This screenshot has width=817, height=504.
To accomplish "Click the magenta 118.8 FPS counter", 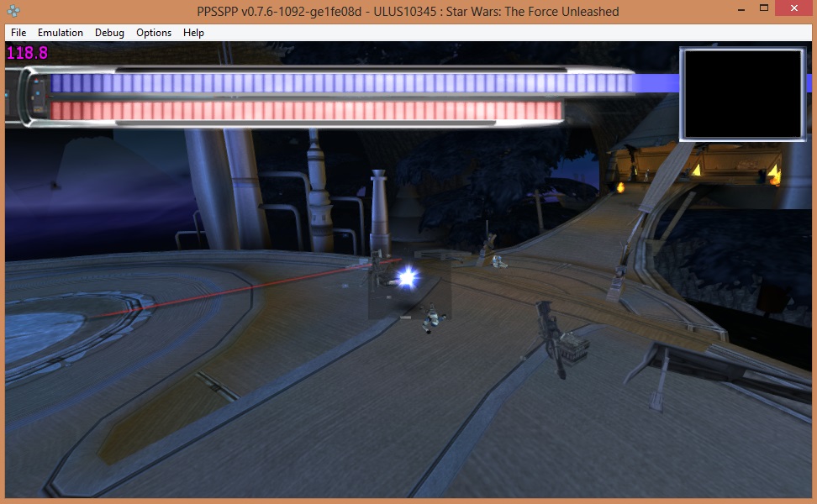I will click(28, 54).
